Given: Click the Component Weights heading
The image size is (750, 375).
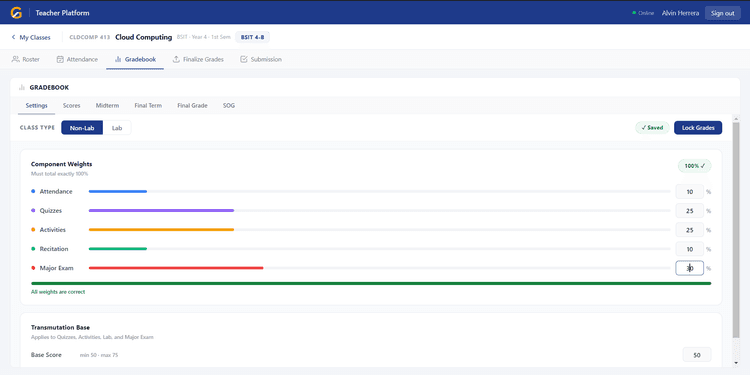Looking at the screenshot, I should [61, 164].
